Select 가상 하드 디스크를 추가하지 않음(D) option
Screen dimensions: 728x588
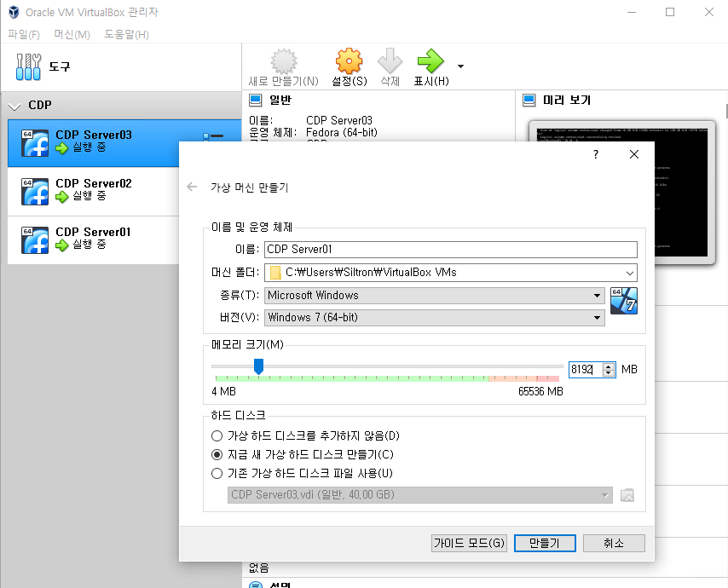coord(305,435)
